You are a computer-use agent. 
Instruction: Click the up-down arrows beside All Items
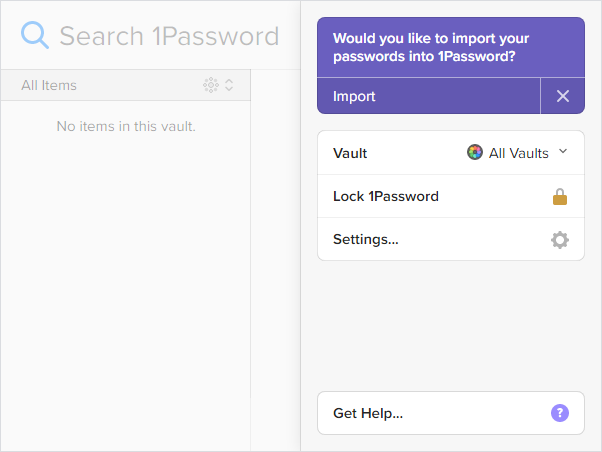click(229, 85)
